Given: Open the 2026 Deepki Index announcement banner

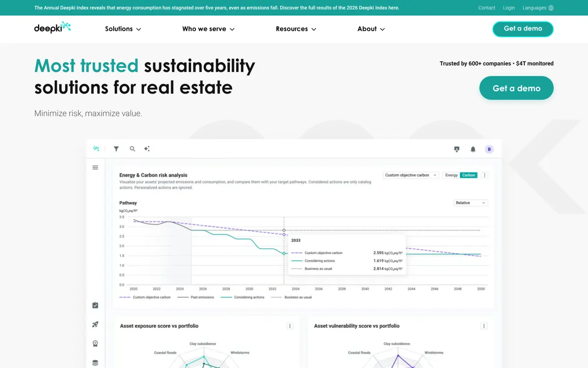Looking at the screenshot, I should (x=217, y=8).
